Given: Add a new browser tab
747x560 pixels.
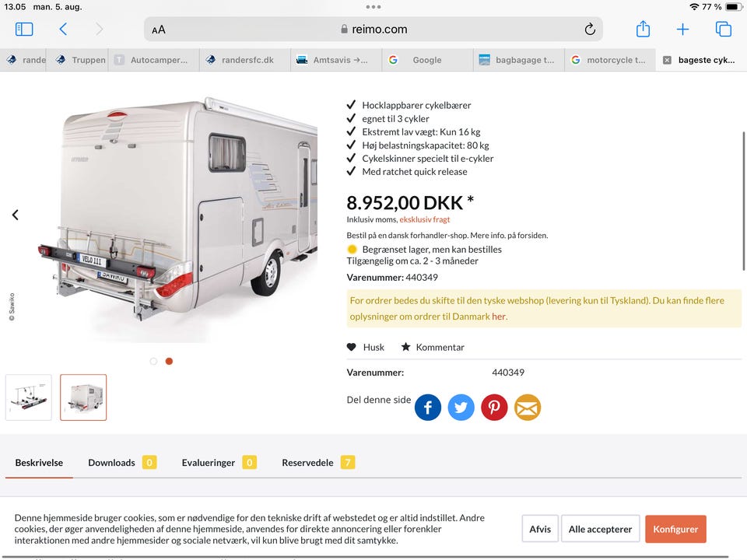Looking at the screenshot, I should (x=682, y=29).
